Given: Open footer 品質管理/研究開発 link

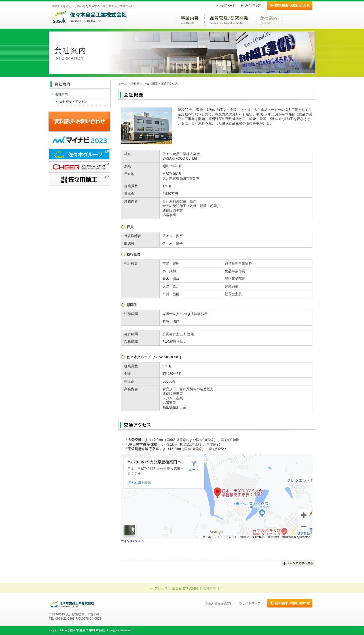Looking at the screenshot, I should click(185, 588).
